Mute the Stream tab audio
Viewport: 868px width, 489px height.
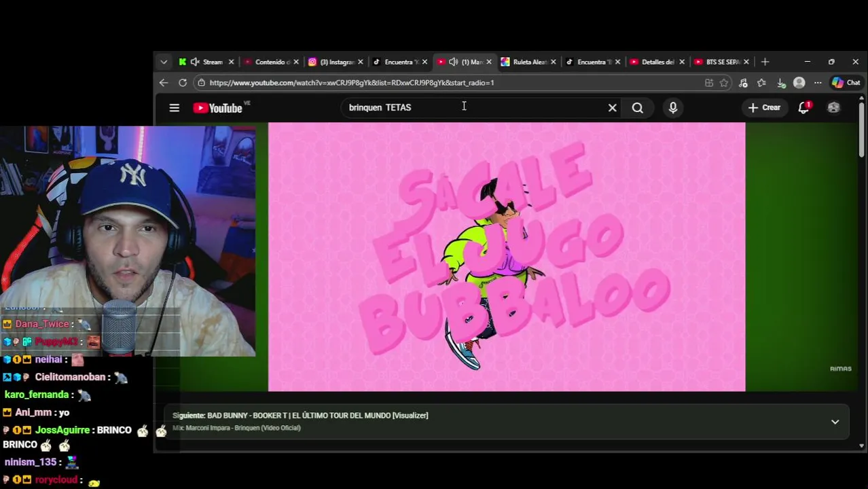coord(195,62)
